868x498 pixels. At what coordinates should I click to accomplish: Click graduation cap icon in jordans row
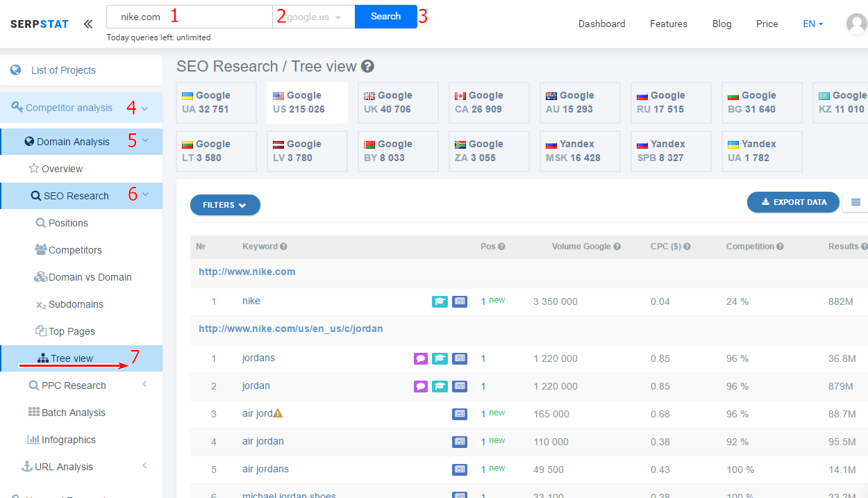(x=440, y=358)
